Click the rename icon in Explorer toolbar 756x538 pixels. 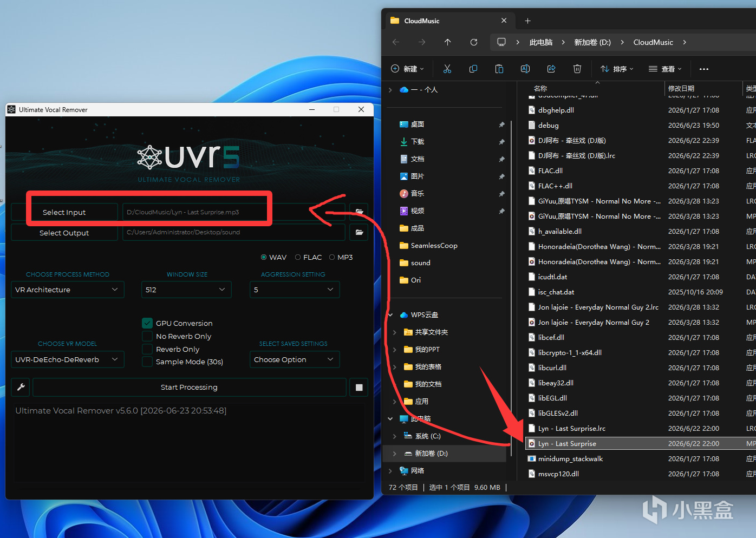(525, 69)
